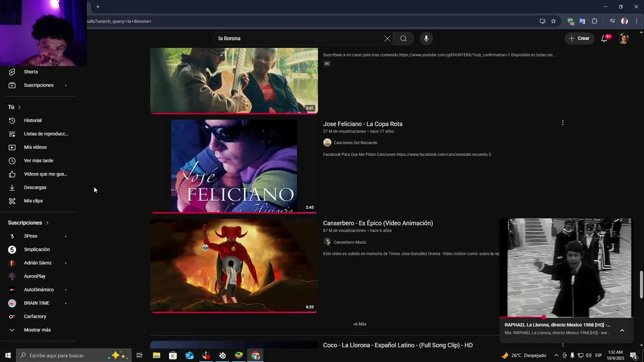644x362 pixels.
Task: Open options for Jose Feliciano video
Action: pos(562,123)
